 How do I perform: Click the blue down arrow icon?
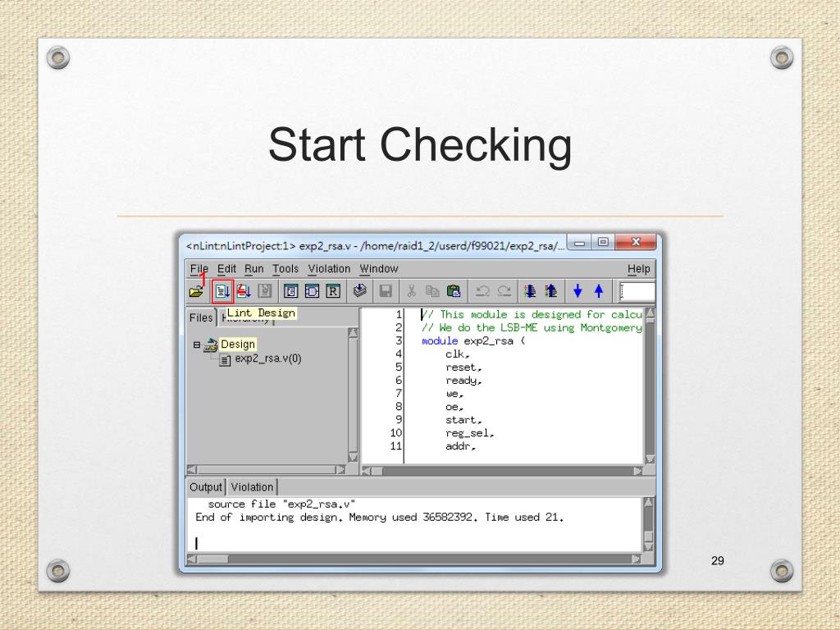click(x=577, y=291)
